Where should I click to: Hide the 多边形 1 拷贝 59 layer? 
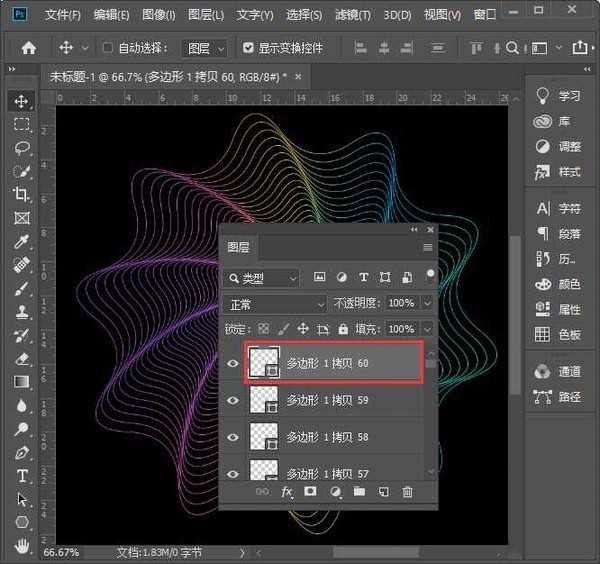(x=233, y=400)
